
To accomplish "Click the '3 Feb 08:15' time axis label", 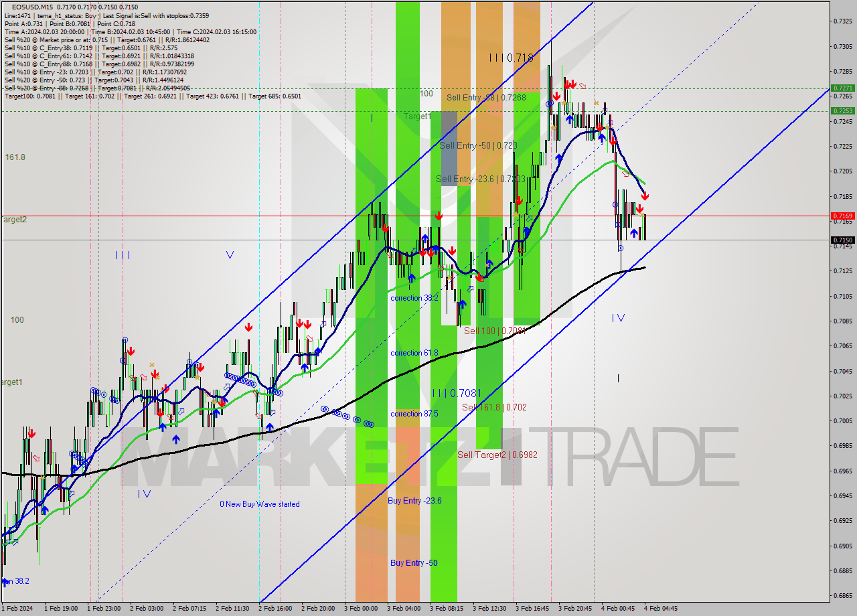I will 447,609.
